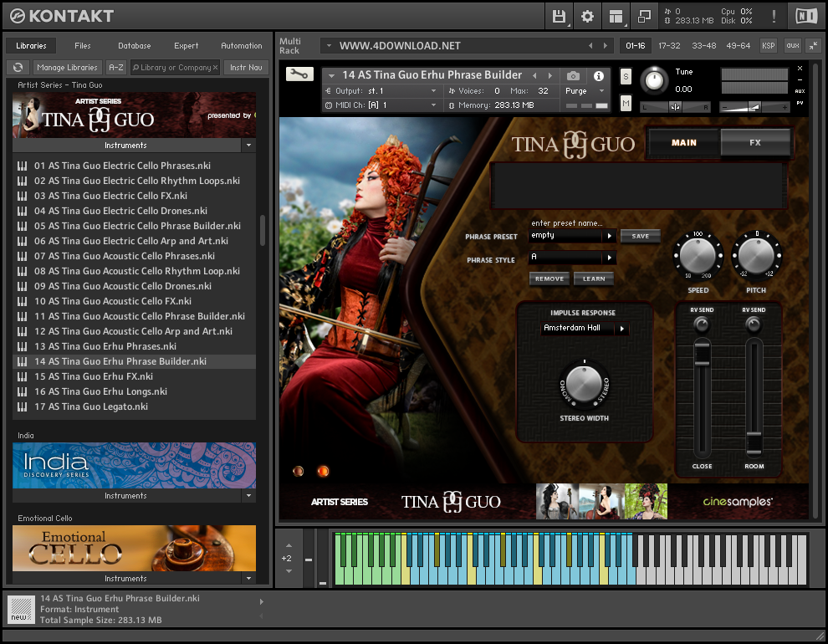Click the new instrument info icon

point(21,610)
